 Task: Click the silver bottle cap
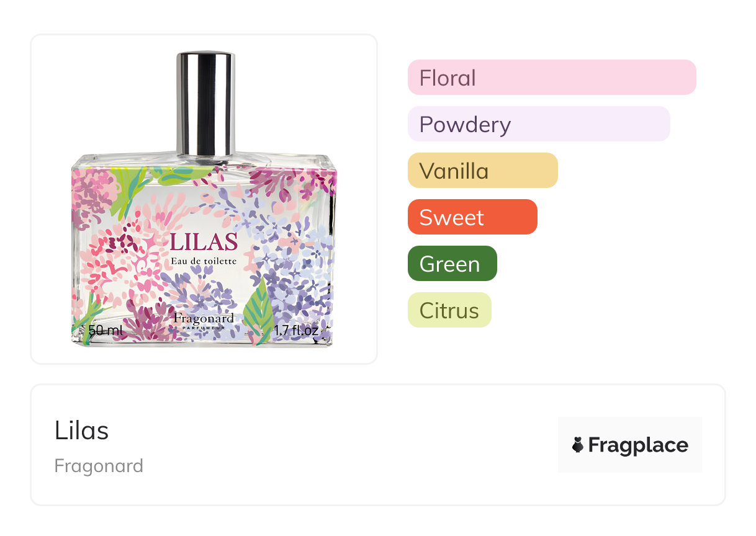[205, 104]
